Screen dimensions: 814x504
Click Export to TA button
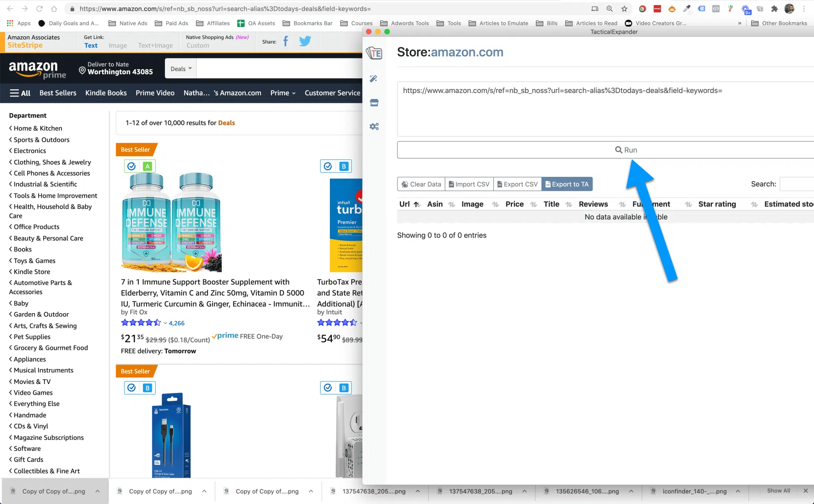click(567, 184)
